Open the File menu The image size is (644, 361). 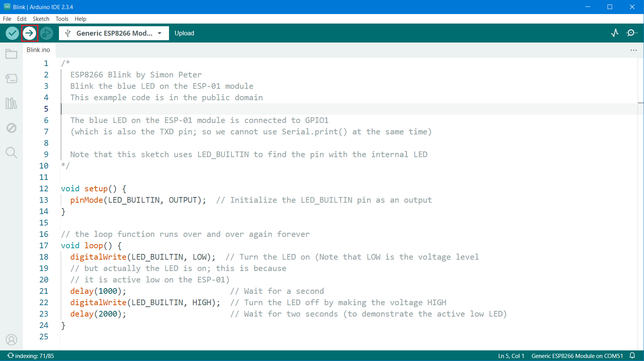[x=7, y=19]
